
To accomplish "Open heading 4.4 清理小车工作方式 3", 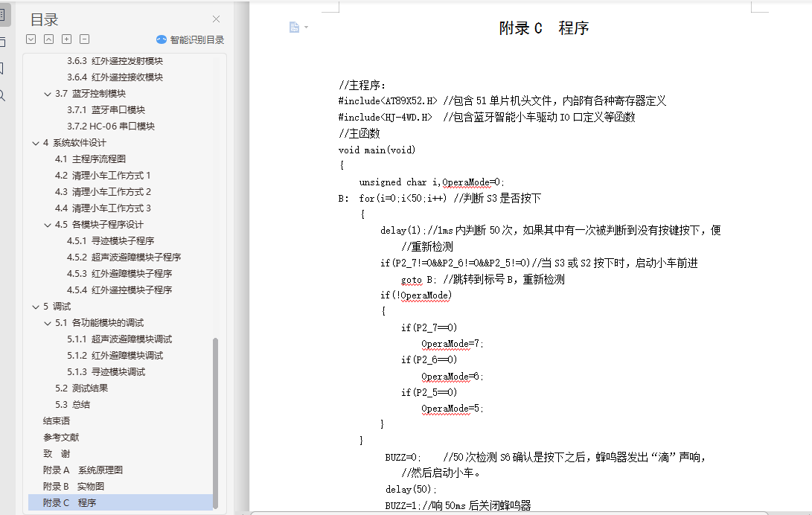I will click(x=103, y=208).
